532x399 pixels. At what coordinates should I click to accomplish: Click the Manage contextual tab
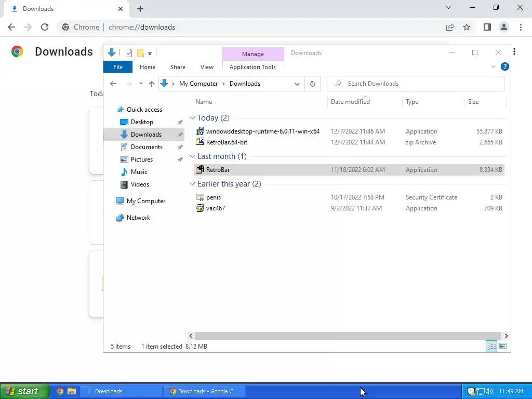[253, 54]
